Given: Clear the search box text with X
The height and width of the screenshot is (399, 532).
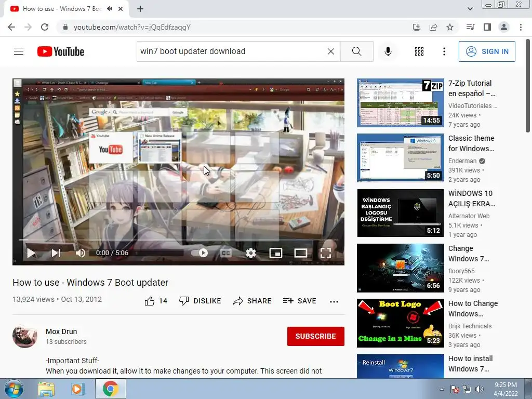Looking at the screenshot, I should [x=331, y=51].
